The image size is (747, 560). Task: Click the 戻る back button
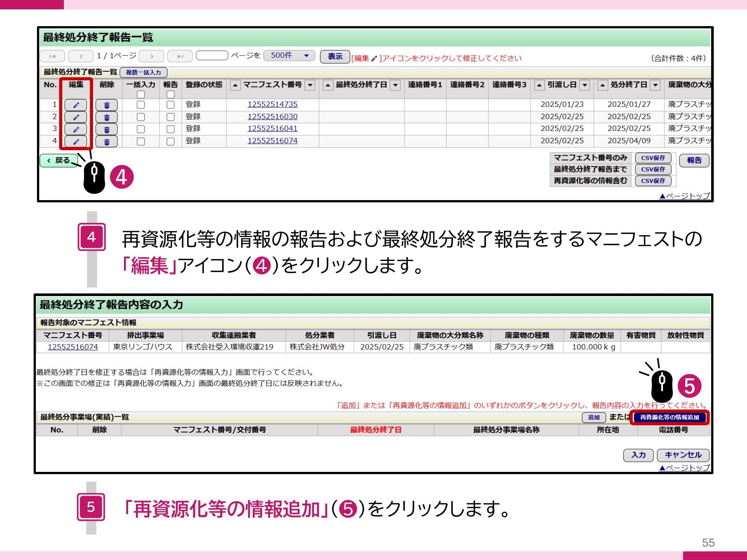(x=59, y=161)
